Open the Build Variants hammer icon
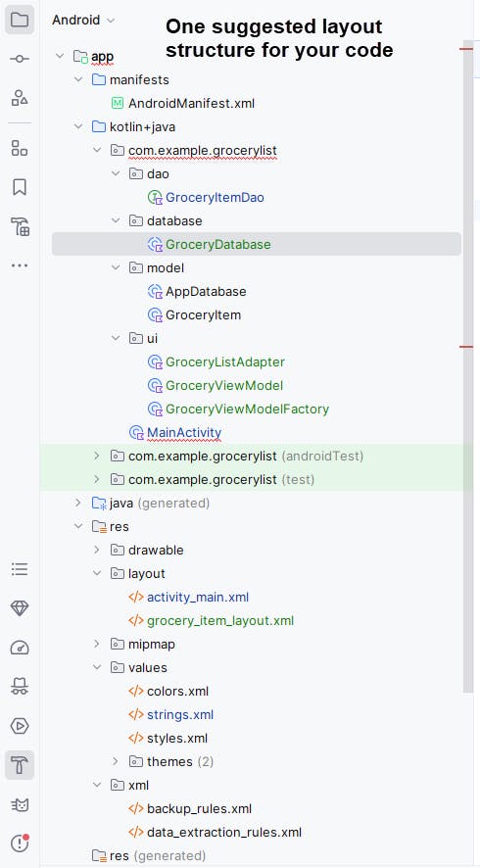 20,226
